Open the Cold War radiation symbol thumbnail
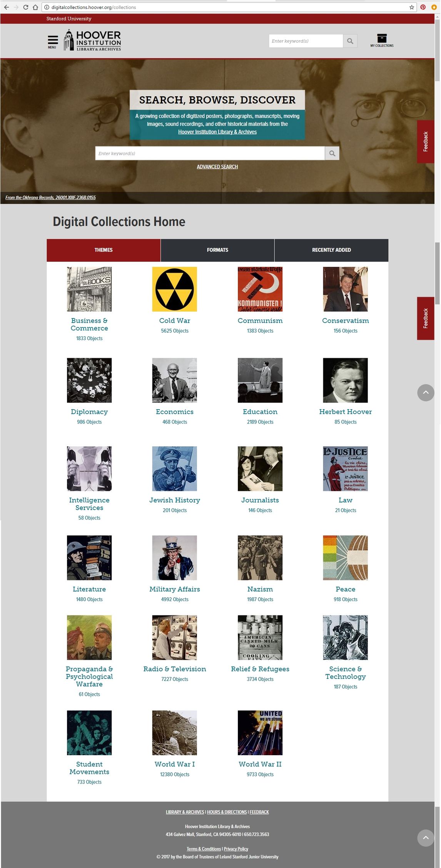 point(175,289)
